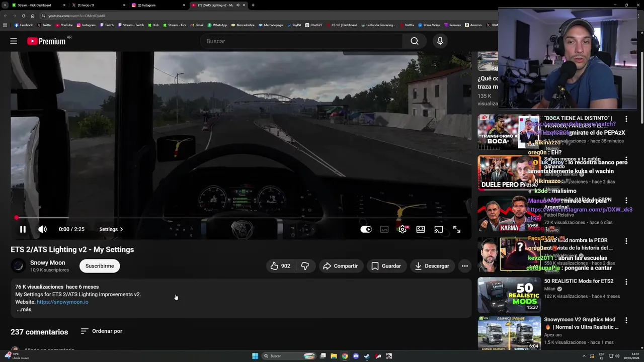Seek along the video progress bar
Viewport: 644px width, 362px height.
click(242, 218)
